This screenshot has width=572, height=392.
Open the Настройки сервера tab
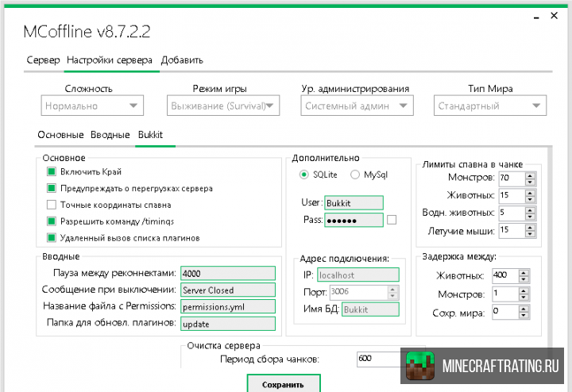point(110,60)
